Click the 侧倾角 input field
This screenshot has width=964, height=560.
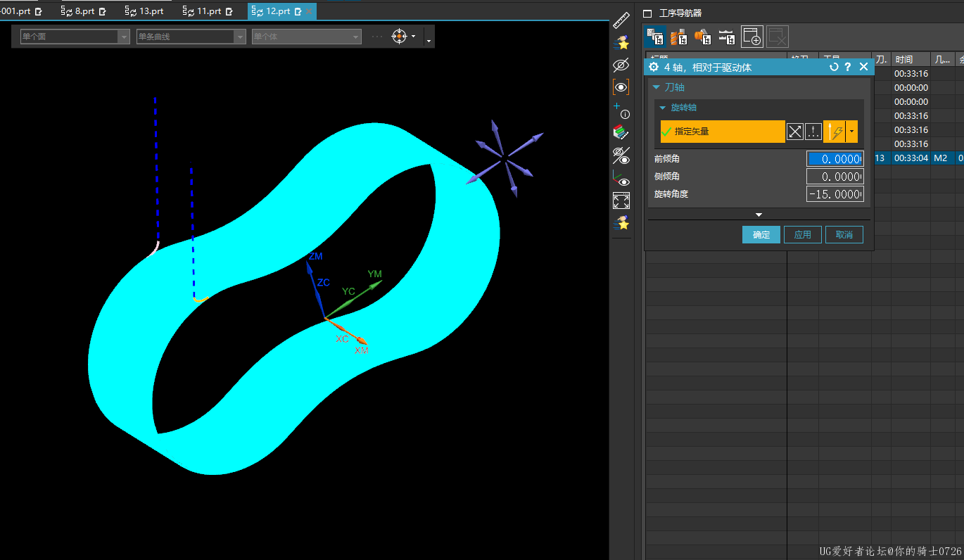pos(835,177)
